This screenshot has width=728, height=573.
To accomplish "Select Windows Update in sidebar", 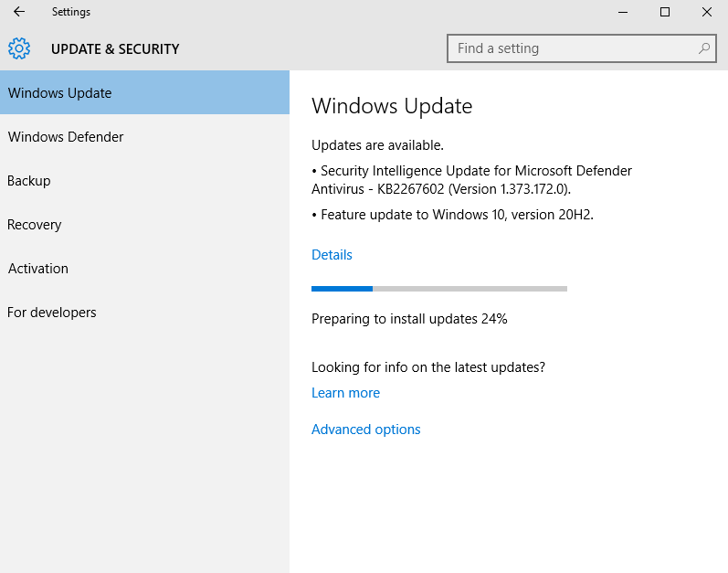I will tap(144, 92).
